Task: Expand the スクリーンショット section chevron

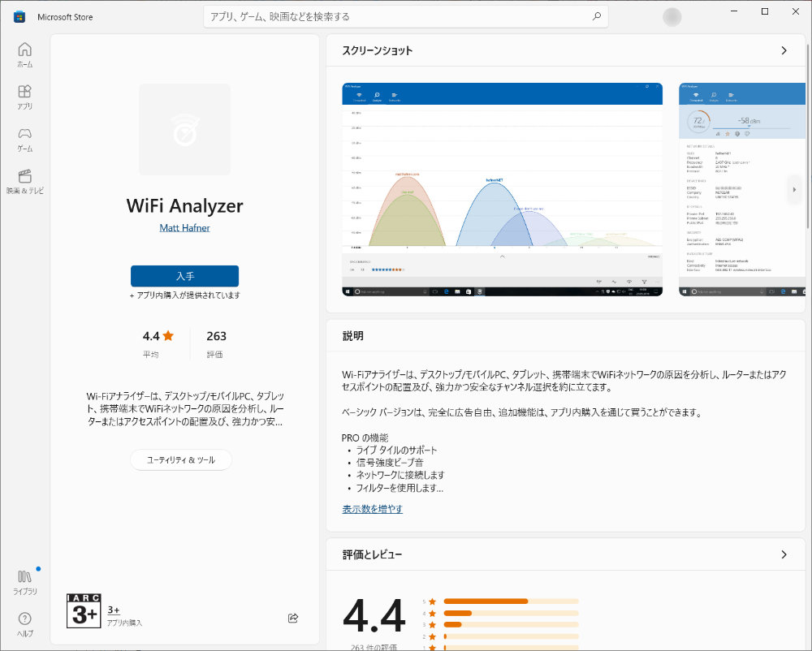Action: (784, 50)
